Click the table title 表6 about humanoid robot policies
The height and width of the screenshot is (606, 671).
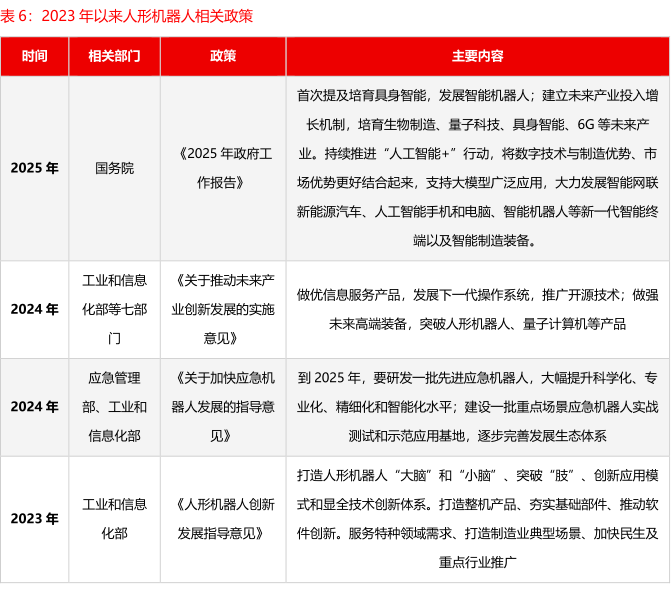point(127,16)
